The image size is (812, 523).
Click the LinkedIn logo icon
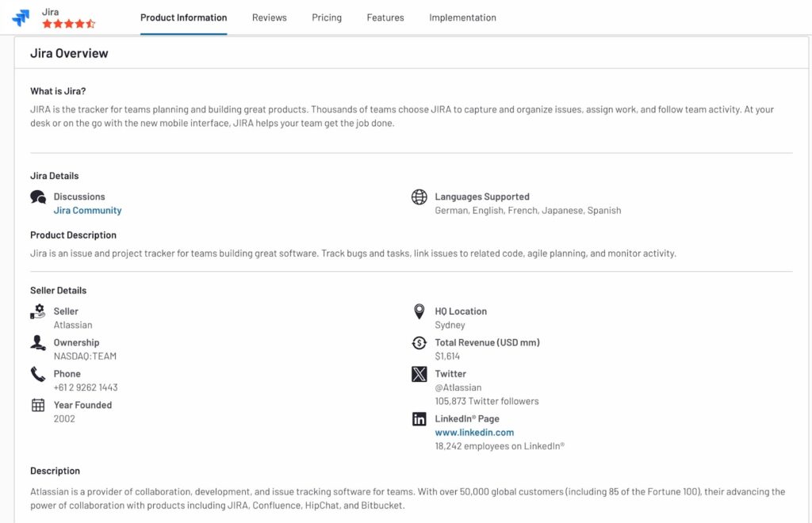419,419
